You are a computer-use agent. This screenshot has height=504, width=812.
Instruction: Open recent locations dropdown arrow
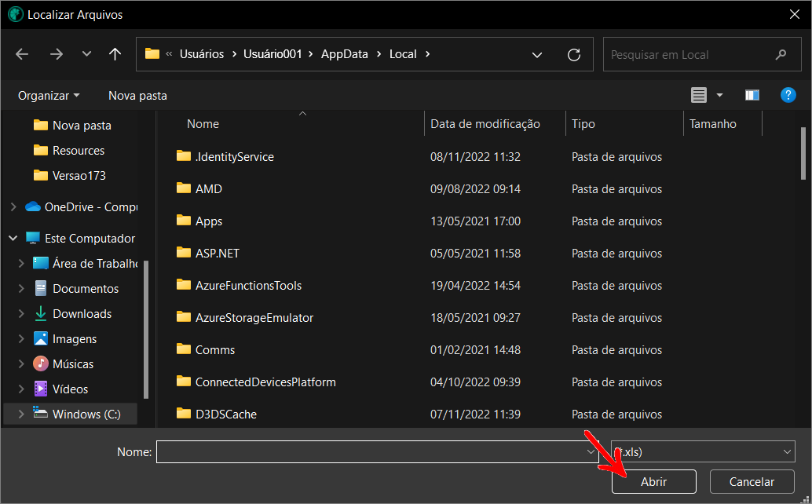[x=86, y=54]
